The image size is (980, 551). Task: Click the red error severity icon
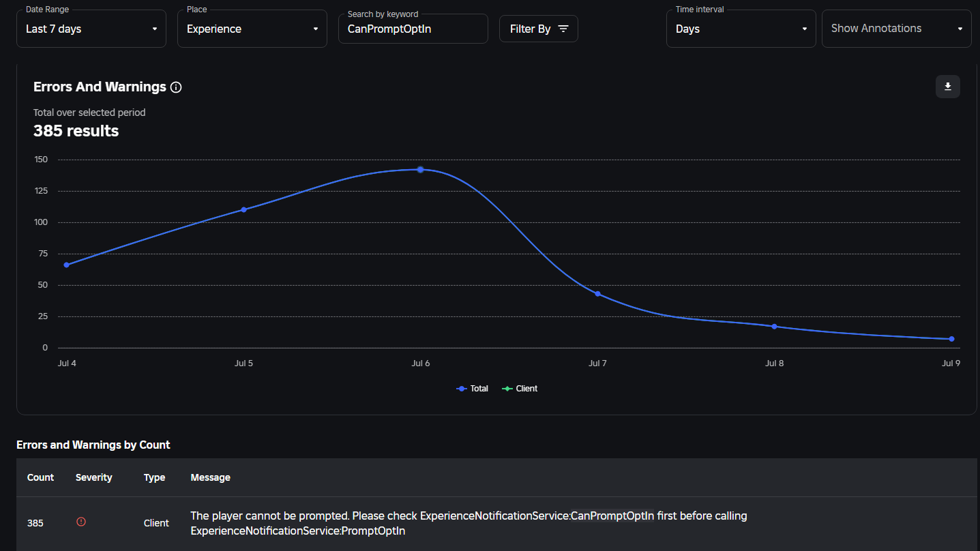point(81,522)
